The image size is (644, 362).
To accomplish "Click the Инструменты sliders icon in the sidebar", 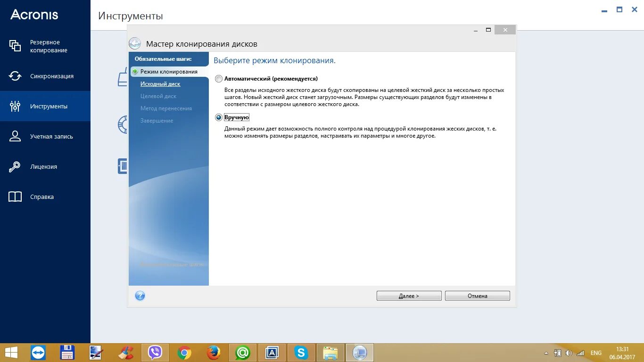I will (15, 106).
